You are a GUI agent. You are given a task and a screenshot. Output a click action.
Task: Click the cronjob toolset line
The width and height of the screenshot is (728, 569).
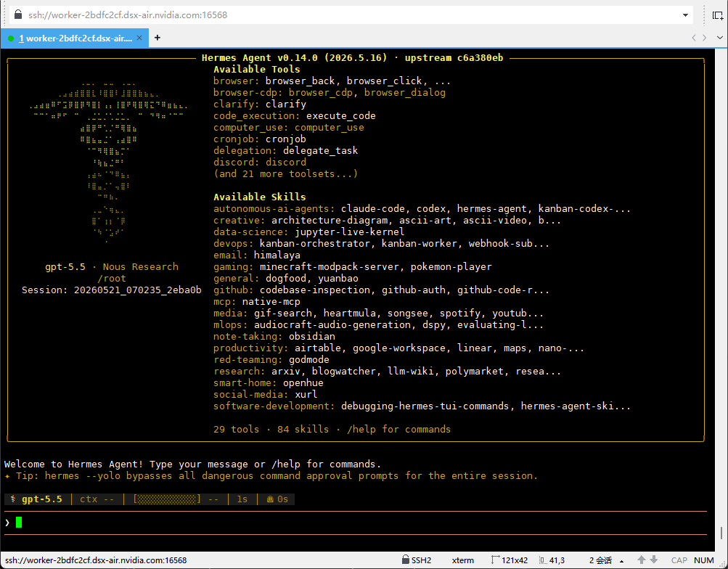pos(260,139)
